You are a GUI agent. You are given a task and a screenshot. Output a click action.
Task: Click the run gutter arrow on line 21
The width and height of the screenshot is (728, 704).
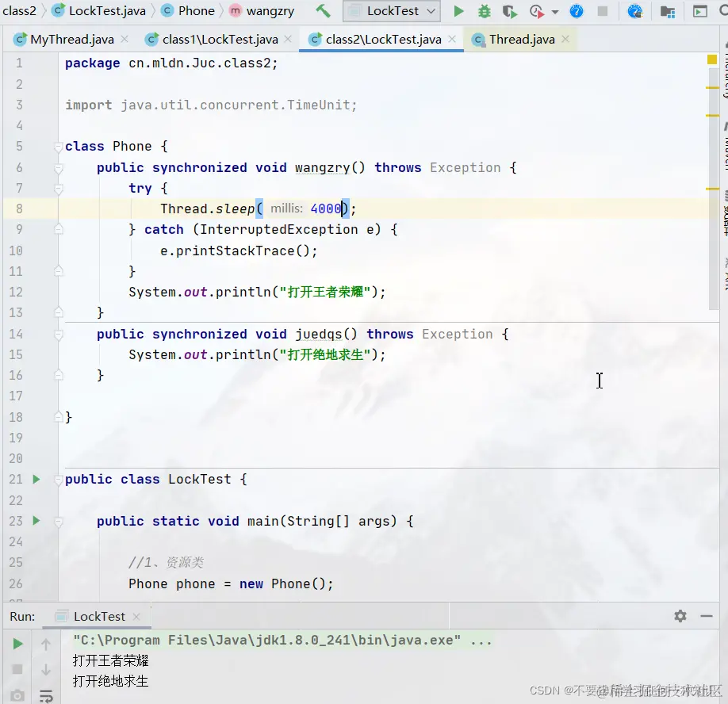click(36, 480)
